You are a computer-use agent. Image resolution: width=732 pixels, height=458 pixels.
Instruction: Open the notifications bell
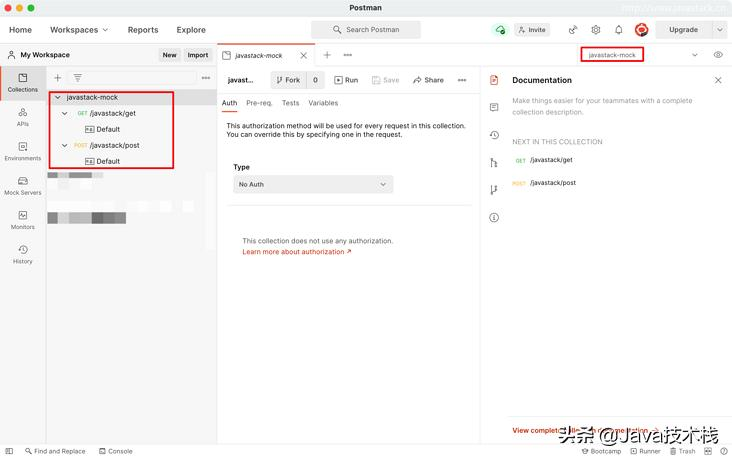[619, 29]
